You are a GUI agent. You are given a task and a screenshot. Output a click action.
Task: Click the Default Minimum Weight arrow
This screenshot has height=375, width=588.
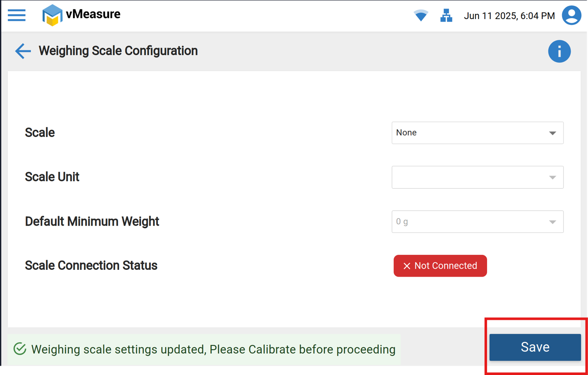pyautogui.click(x=552, y=222)
